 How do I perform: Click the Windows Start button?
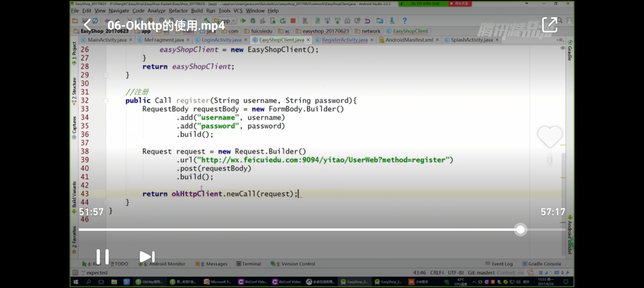point(76,282)
